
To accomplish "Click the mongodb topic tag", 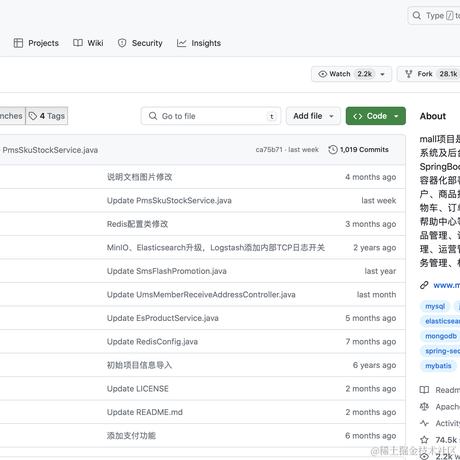I will point(441,336).
